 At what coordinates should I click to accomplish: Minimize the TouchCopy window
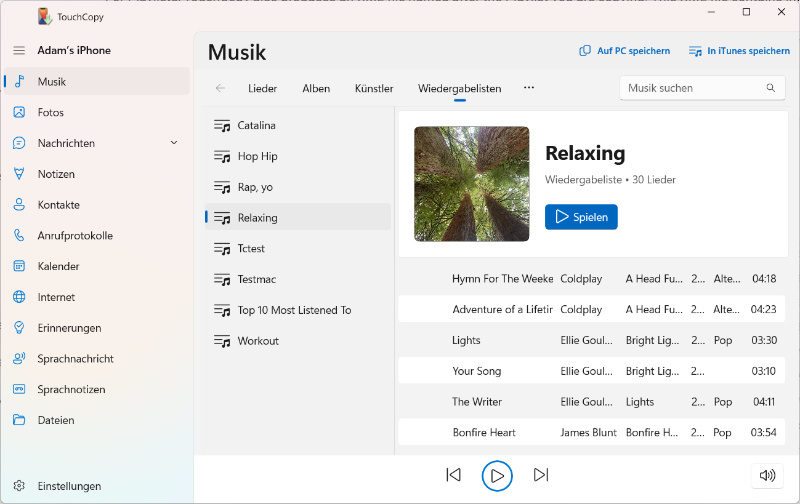tap(712, 12)
